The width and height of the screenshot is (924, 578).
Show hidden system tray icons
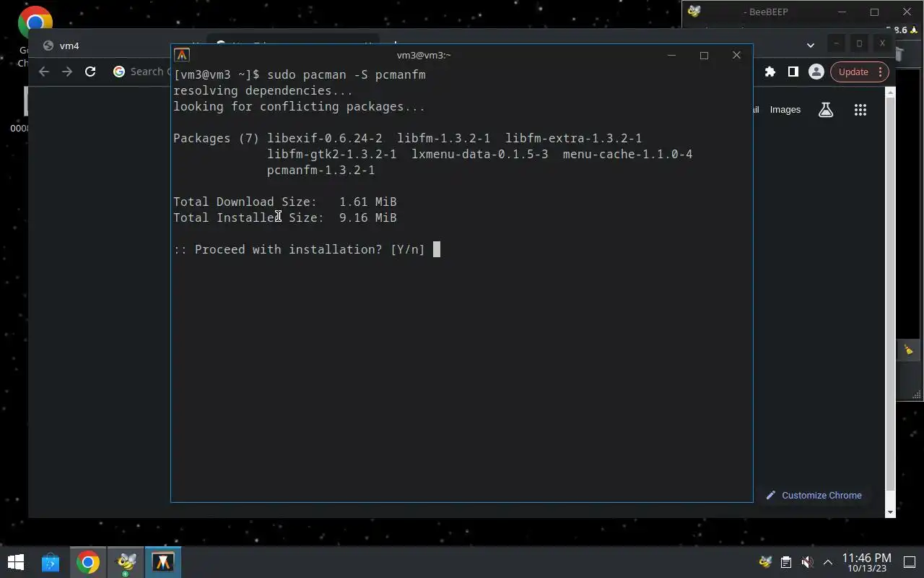point(828,562)
